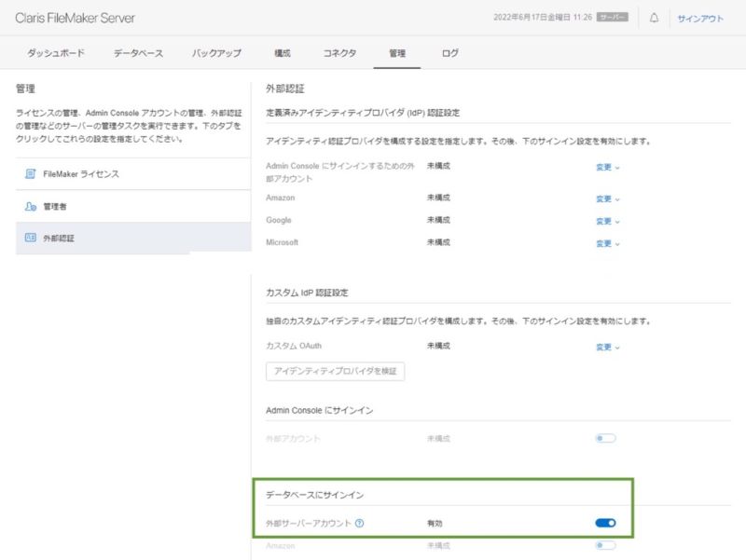The width and height of the screenshot is (746, 560).
Task: Click 定義済みアイデンティティプロバイダ heading
Action: [x=363, y=113]
